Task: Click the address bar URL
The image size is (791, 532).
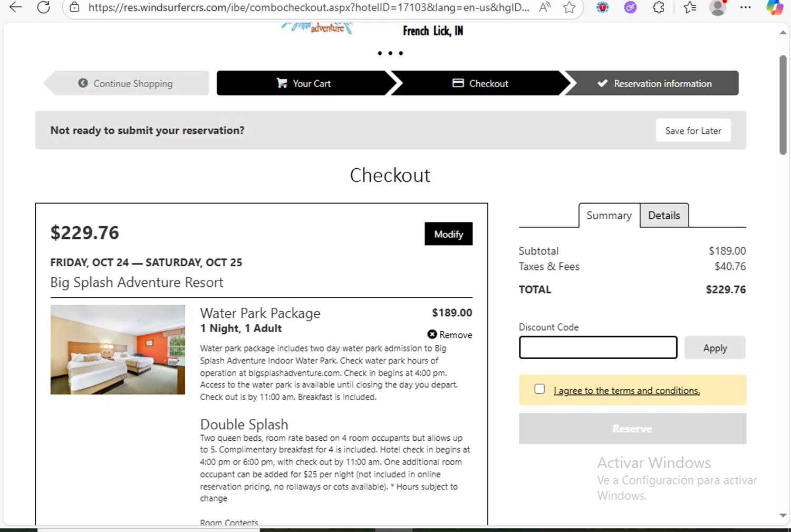Action: click(308, 7)
